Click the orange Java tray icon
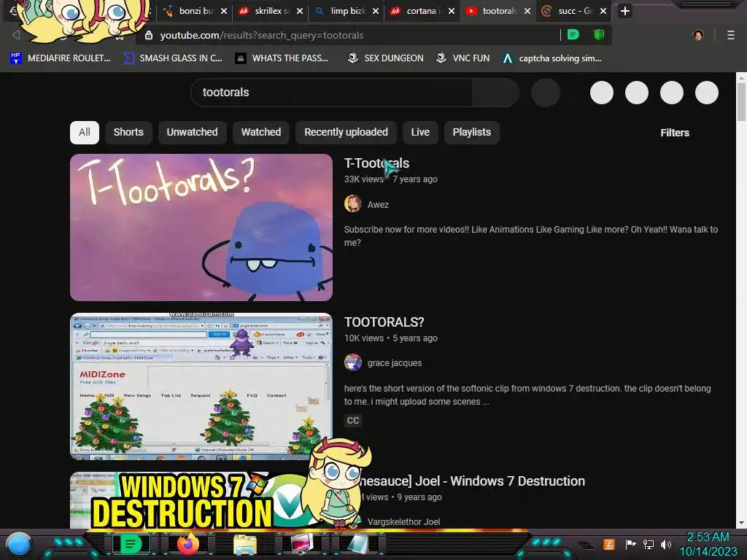 click(609, 544)
